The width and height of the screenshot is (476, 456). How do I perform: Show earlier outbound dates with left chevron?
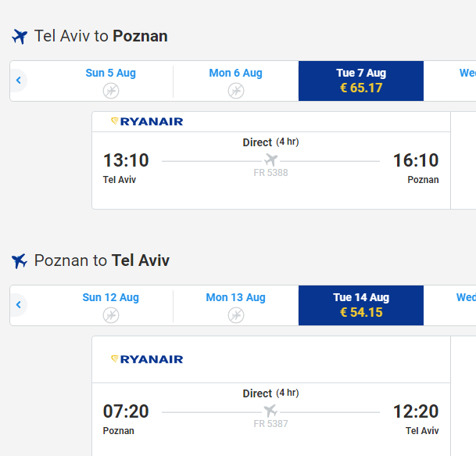click(19, 81)
